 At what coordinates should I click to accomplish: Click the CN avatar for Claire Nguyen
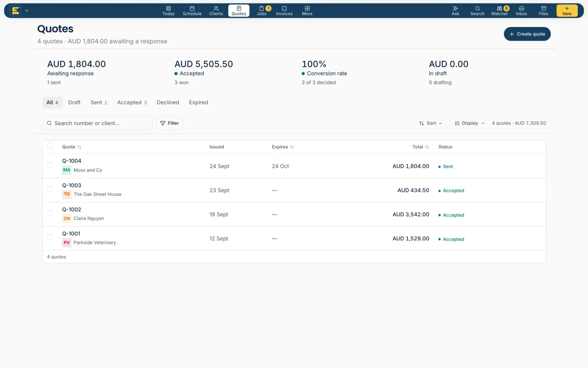point(67,218)
